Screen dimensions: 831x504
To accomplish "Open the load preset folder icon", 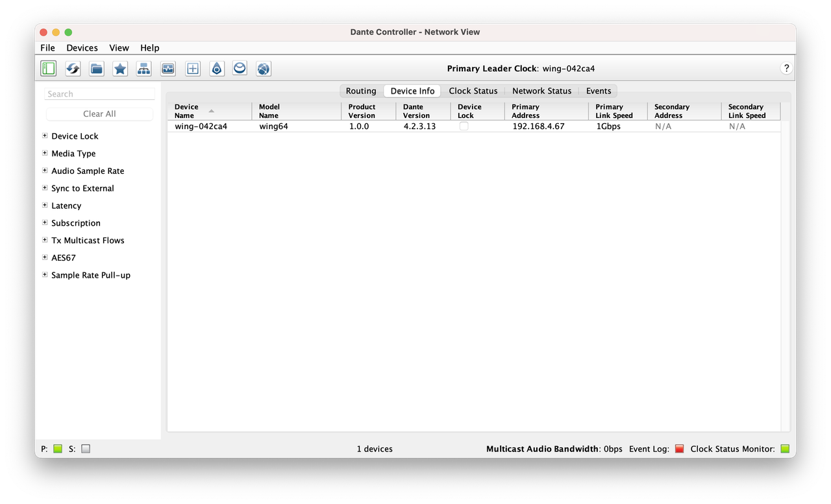I will (x=97, y=68).
